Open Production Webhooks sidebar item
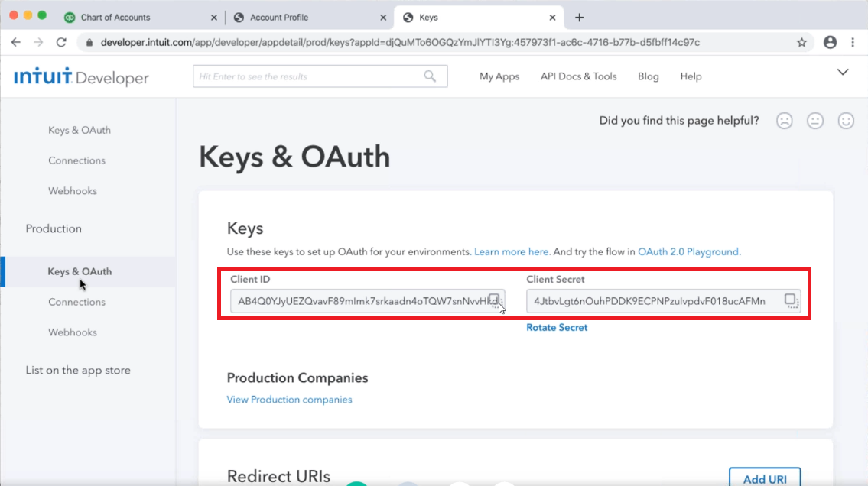Image resolution: width=868 pixels, height=486 pixels. point(73,332)
